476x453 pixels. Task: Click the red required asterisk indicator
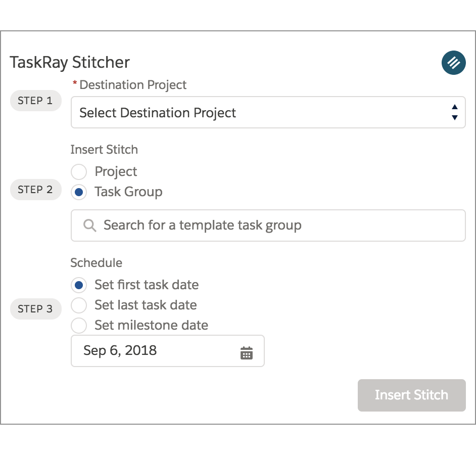pyautogui.click(x=74, y=84)
